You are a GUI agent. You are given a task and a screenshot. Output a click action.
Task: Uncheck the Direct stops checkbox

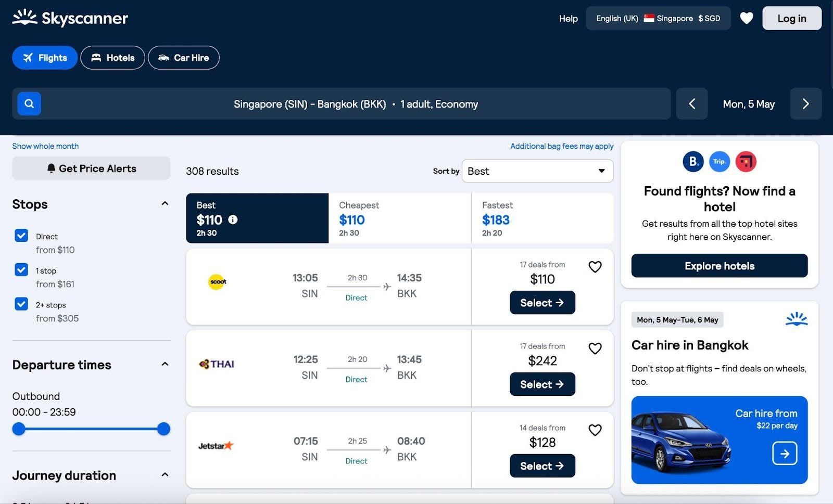21,236
